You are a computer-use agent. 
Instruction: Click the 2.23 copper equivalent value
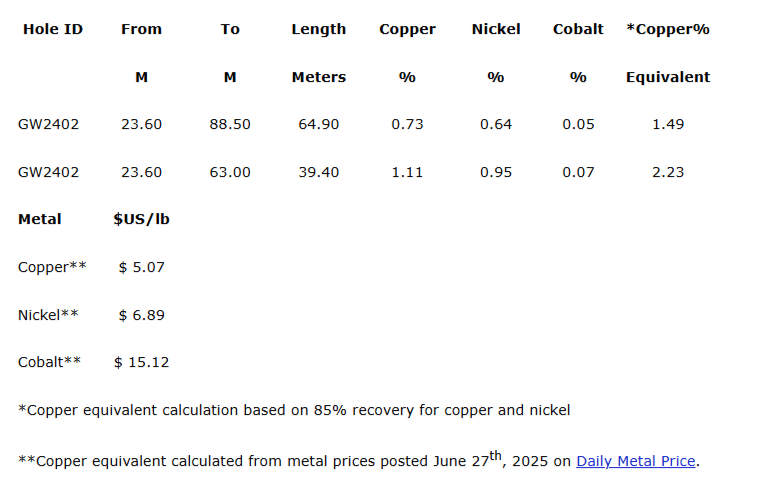[x=667, y=172]
